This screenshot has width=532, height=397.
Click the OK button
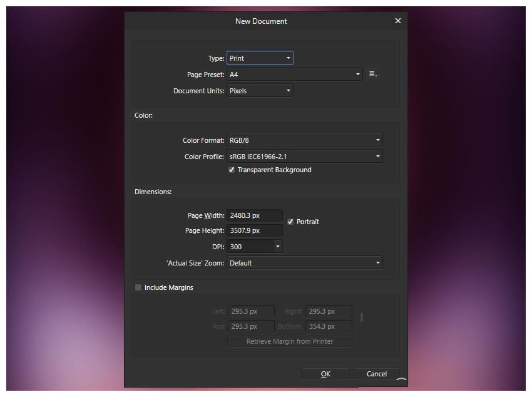pos(325,373)
